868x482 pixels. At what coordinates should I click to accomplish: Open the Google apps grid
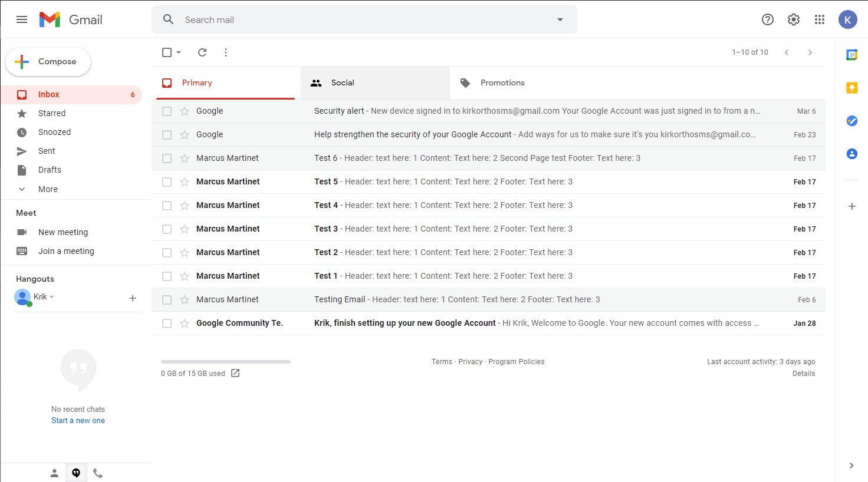pos(820,19)
